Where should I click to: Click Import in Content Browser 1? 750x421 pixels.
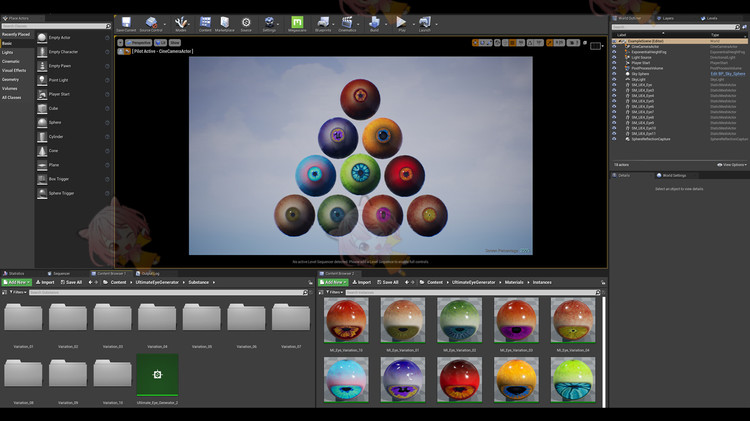45,282
